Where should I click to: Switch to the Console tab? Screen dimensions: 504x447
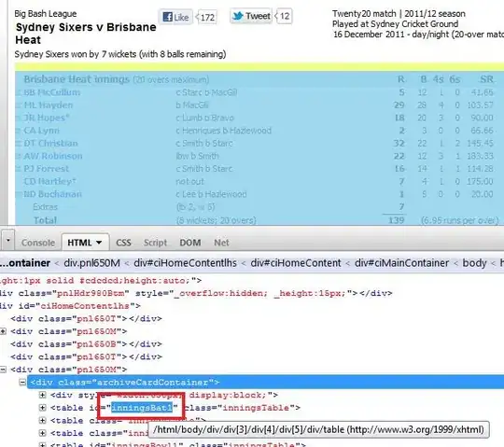tap(38, 243)
